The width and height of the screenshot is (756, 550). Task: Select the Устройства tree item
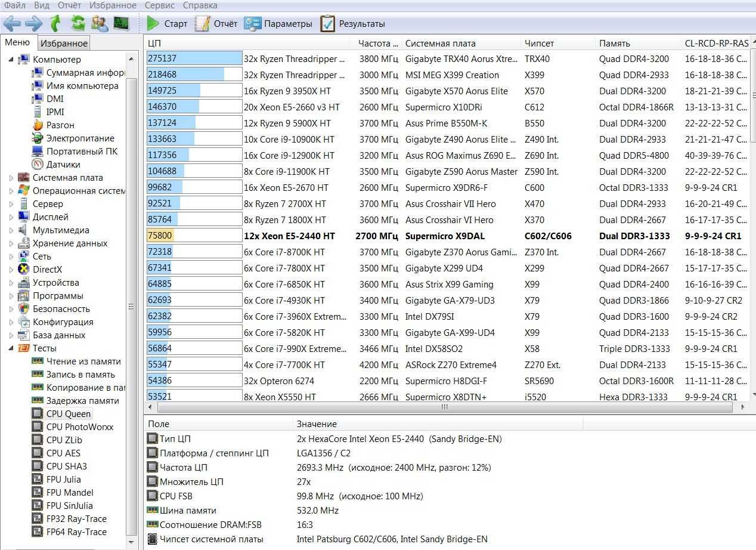(x=48, y=283)
